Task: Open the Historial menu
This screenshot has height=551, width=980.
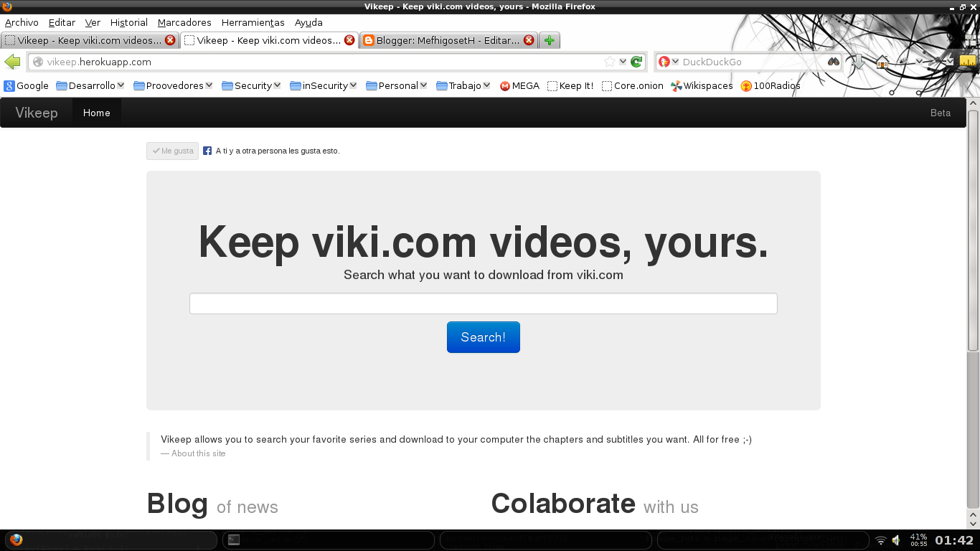Action: pyautogui.click(x=129, y=22)
